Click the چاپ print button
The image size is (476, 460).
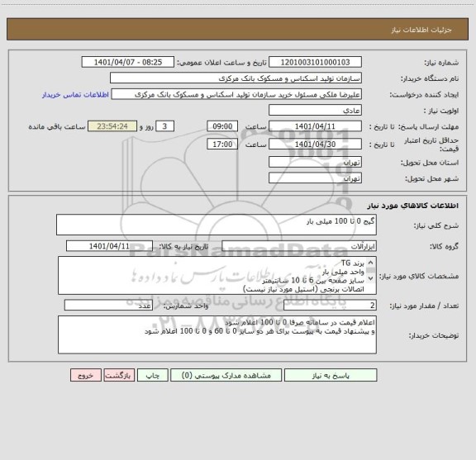tap(152, 375)
